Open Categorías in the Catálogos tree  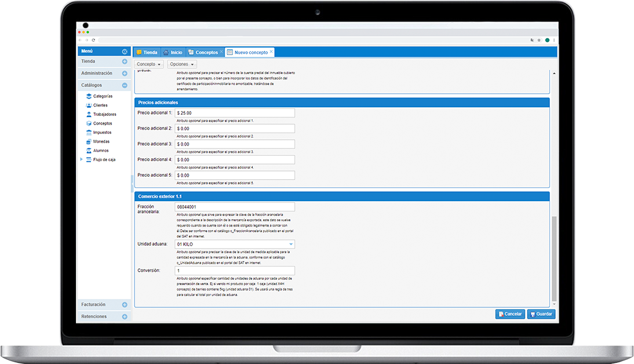click(103, 96)
